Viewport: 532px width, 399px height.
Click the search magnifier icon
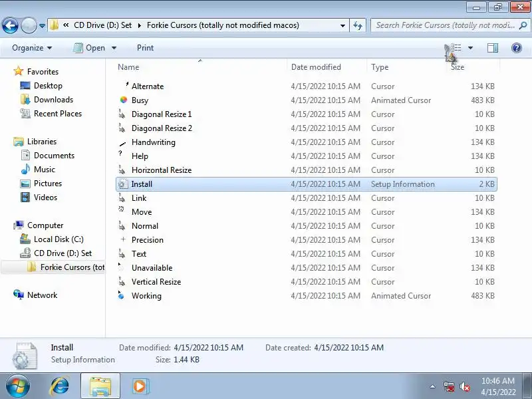(523, 25)
